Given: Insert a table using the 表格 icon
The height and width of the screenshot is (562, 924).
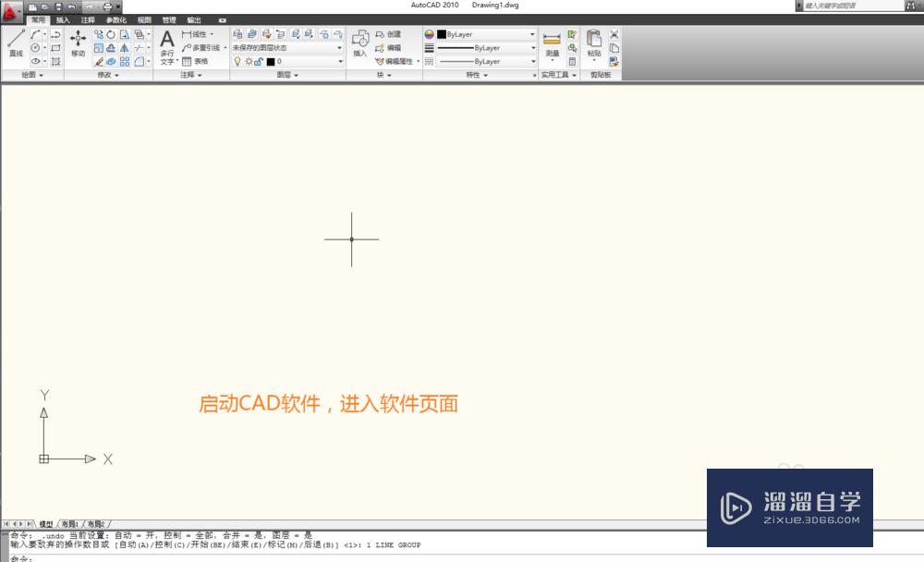Looking at the screenshot, I should pyautogui.click(x=189, y=61).
